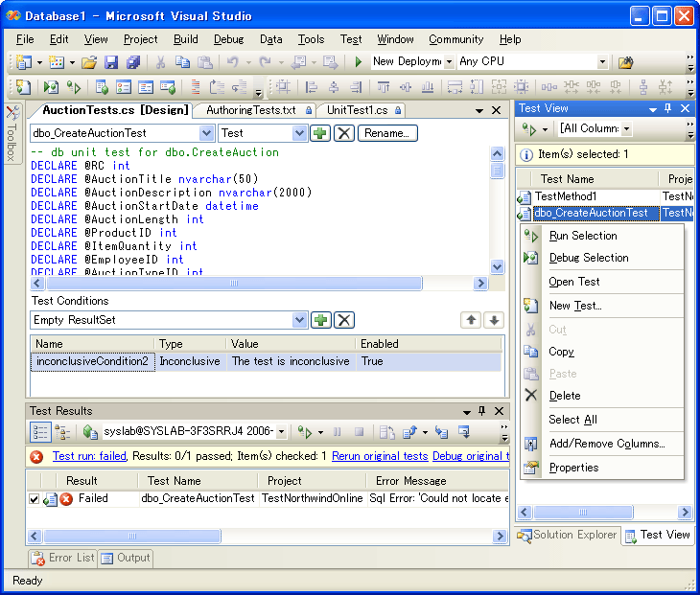Click the Test Results horizontal scrollbar
The height and width of the screenshot is (595, 700).
click(132, 536)
